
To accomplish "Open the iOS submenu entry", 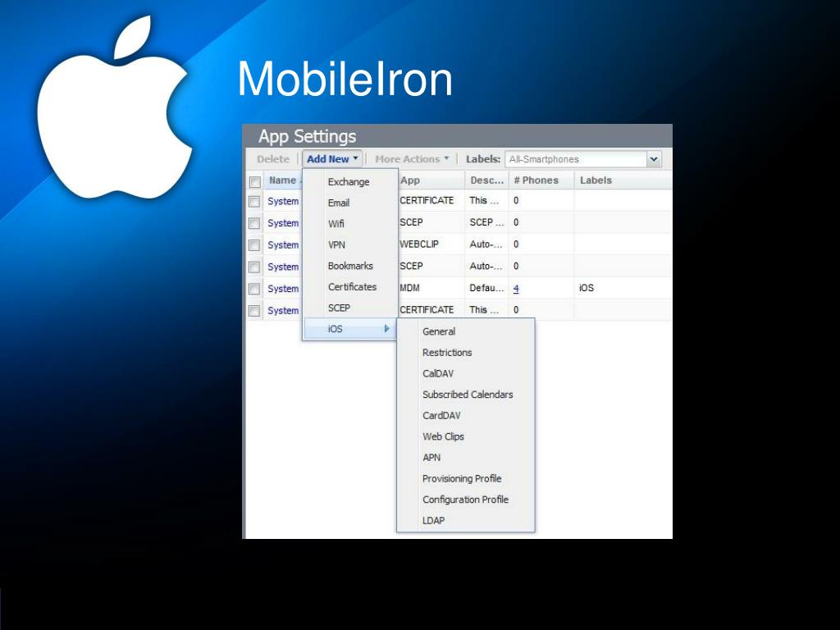I will tap(350, 328).
